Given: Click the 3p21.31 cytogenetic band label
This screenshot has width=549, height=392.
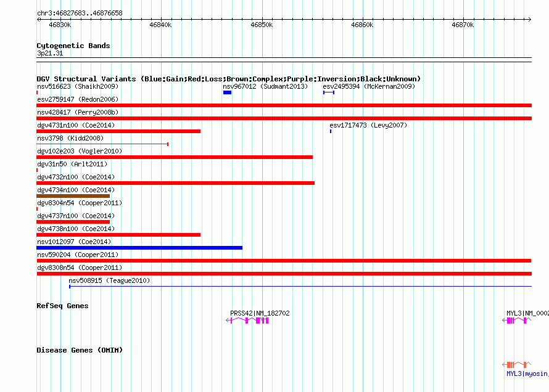Looking at the screenshot, I should click(x=50, y=53).
